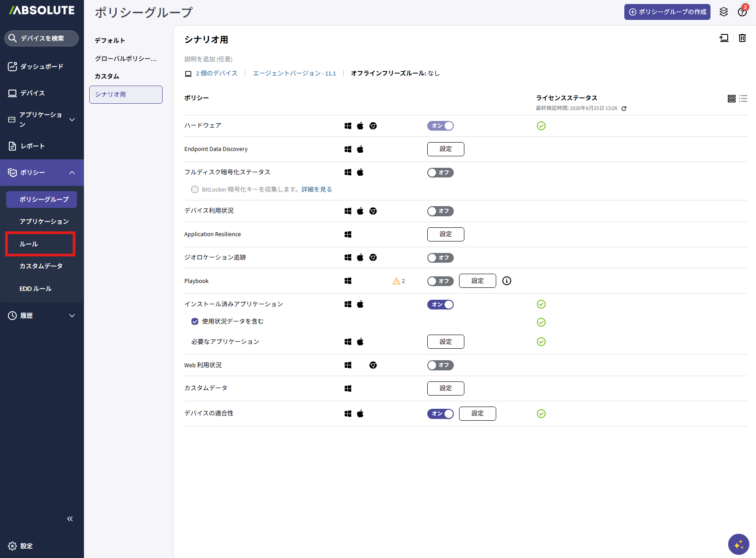This screenshot has height=558, width=756.
Task: Enable the ジオロケーション追跡 toggle
Action: 441,258
